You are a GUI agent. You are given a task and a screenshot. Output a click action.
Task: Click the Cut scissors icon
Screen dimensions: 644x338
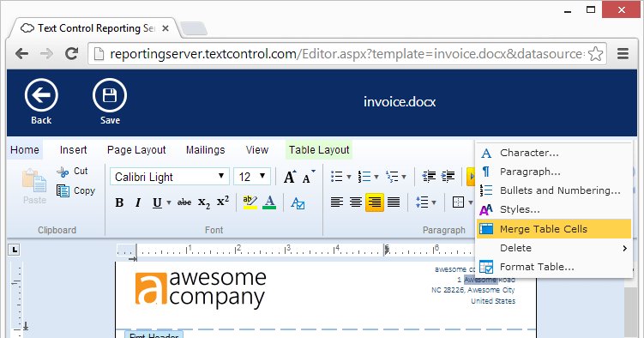63,172
